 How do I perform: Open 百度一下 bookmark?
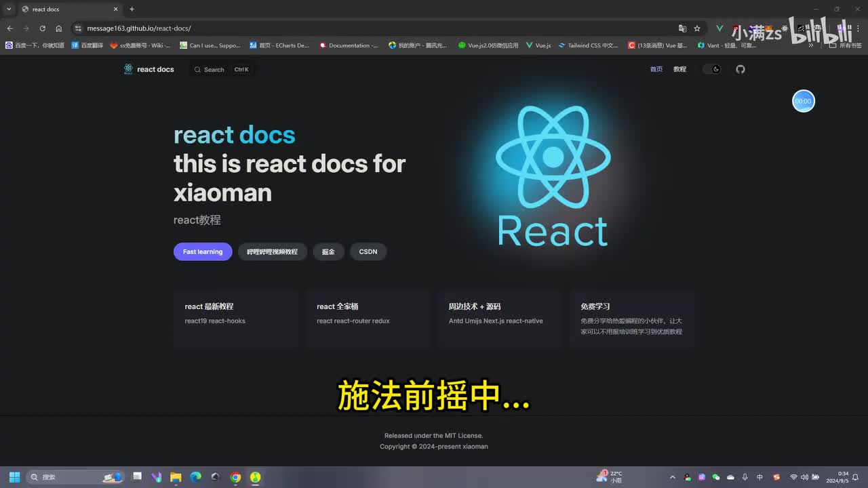35,45
